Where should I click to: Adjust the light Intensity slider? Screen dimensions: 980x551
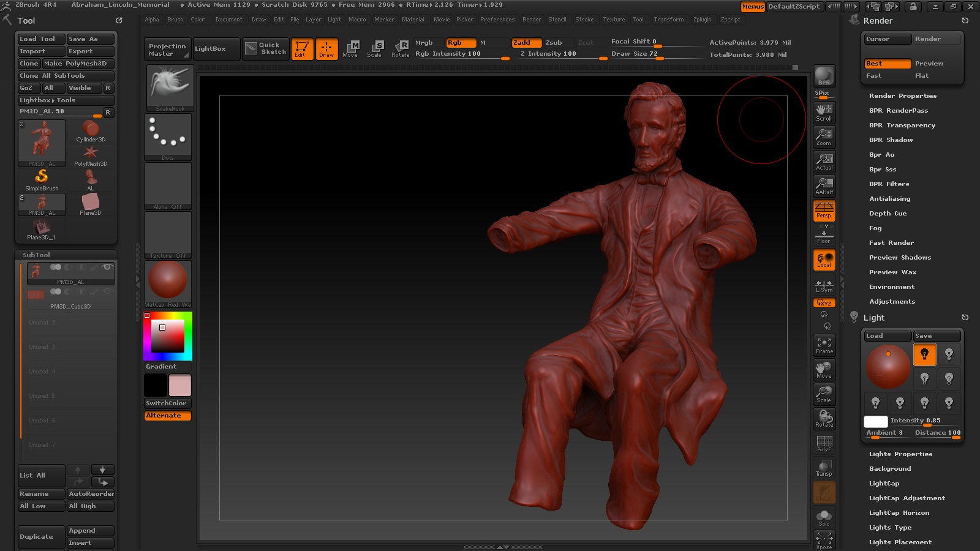[925, 421]
